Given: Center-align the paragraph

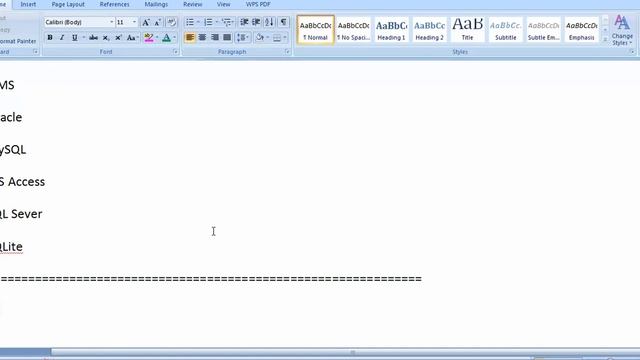Looking at the screenshot, I should point(202,38).
